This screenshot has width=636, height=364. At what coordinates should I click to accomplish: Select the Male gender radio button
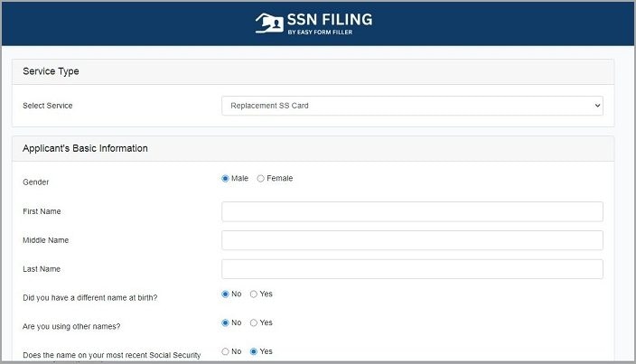(x=226, y=179)
